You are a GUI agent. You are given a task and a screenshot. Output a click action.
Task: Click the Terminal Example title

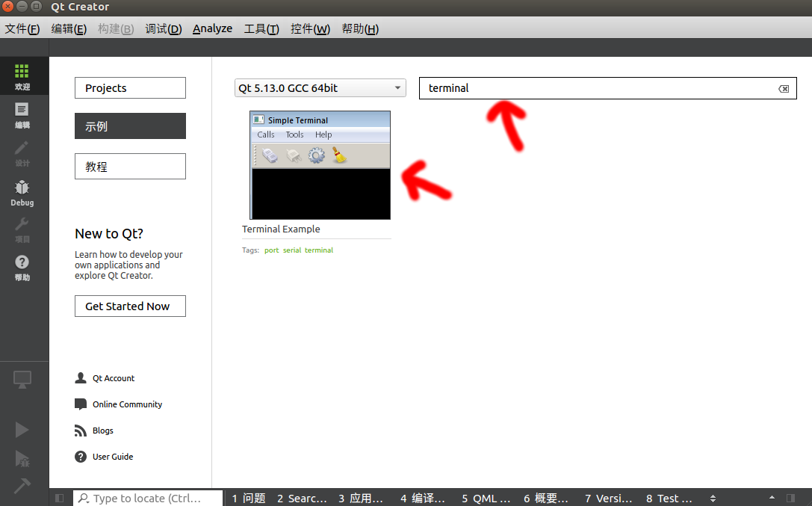tap(281, 229)
